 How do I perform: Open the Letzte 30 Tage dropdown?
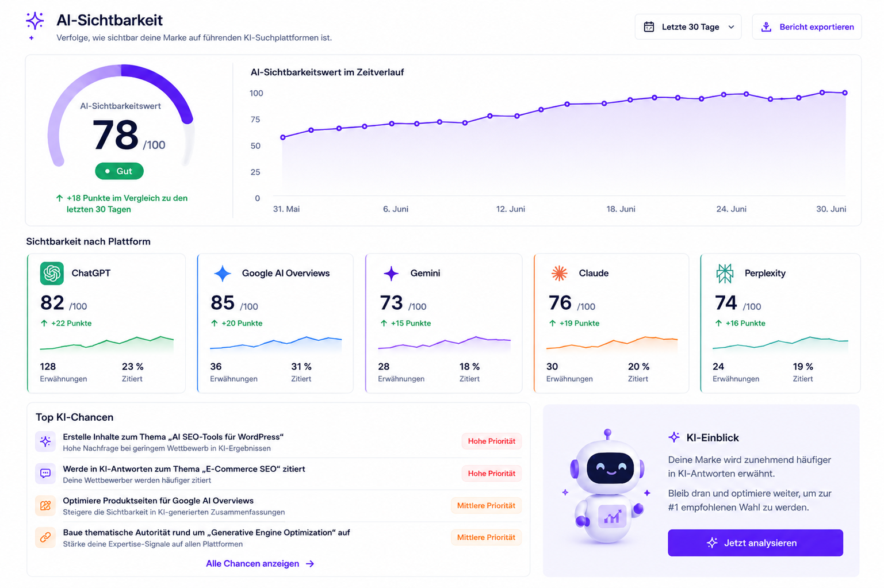click(x=688, y=27)
